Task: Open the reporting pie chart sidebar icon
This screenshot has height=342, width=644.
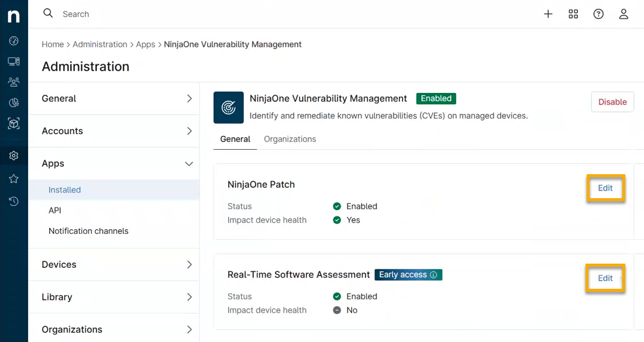Action: click(x=13, y=103)
